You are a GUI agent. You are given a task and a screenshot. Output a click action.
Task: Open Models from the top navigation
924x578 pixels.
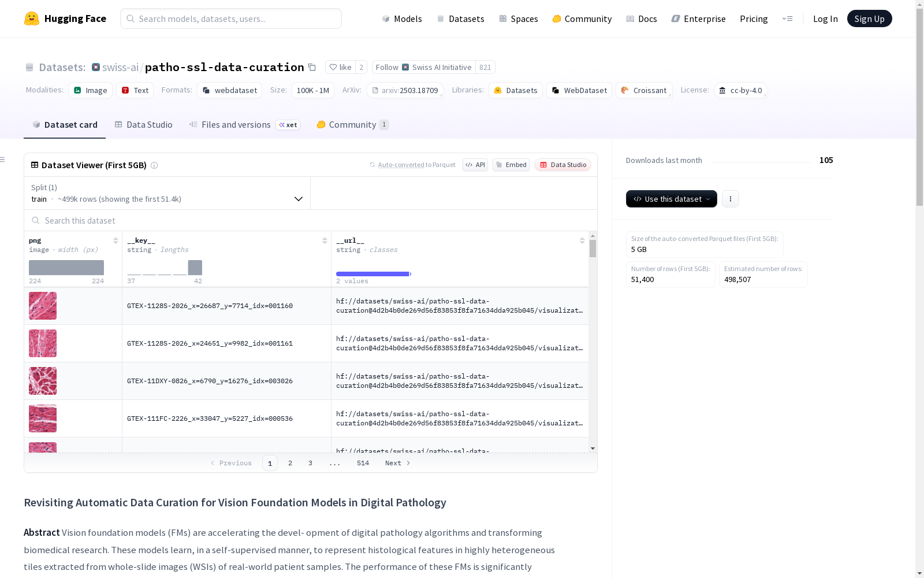click(402, 18)
